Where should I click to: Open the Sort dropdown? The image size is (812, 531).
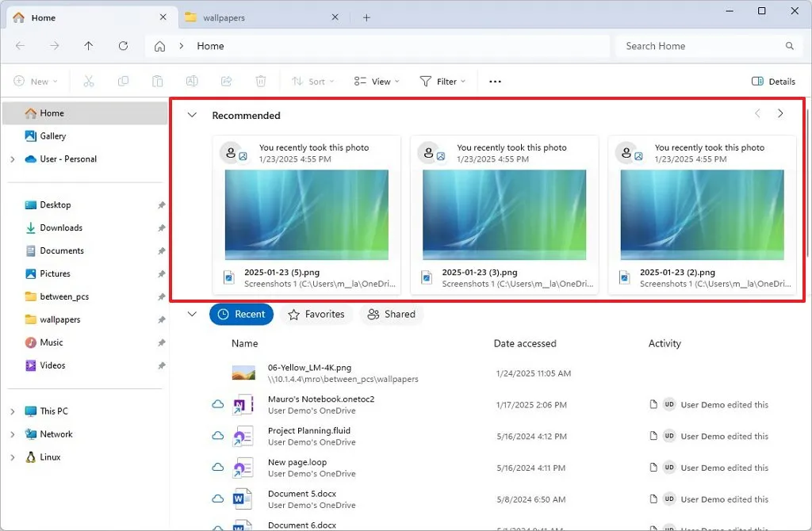(312, 81)
